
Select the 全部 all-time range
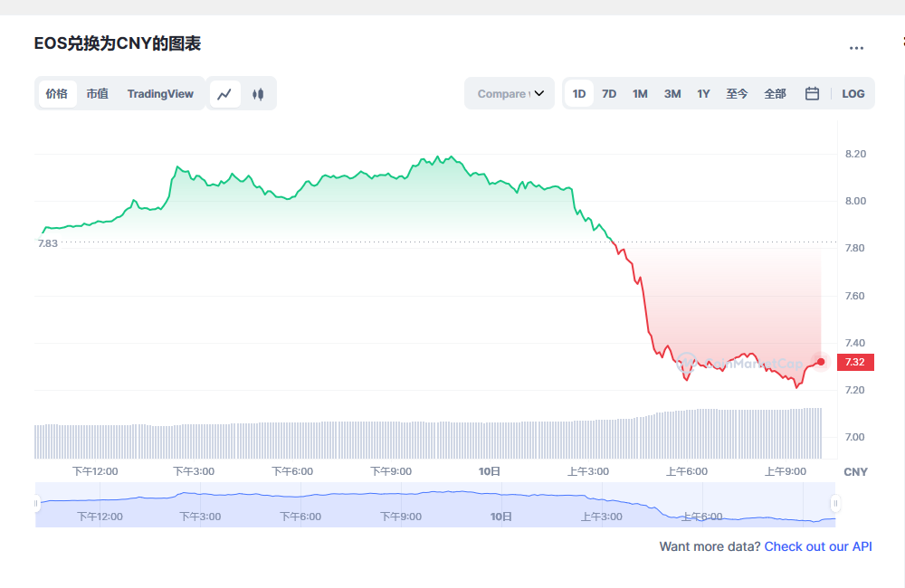[775, 93]
